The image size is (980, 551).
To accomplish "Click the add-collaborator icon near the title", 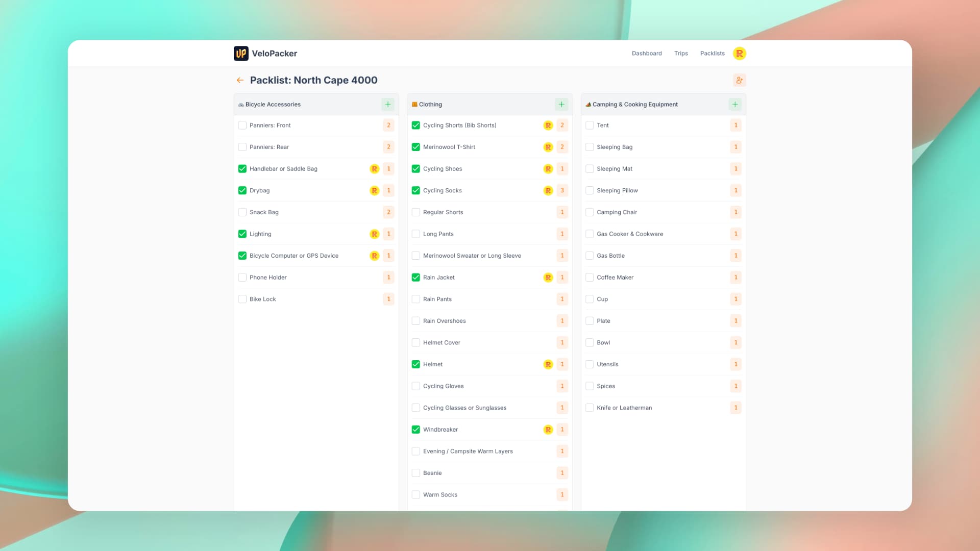I will tap(739, 80).
